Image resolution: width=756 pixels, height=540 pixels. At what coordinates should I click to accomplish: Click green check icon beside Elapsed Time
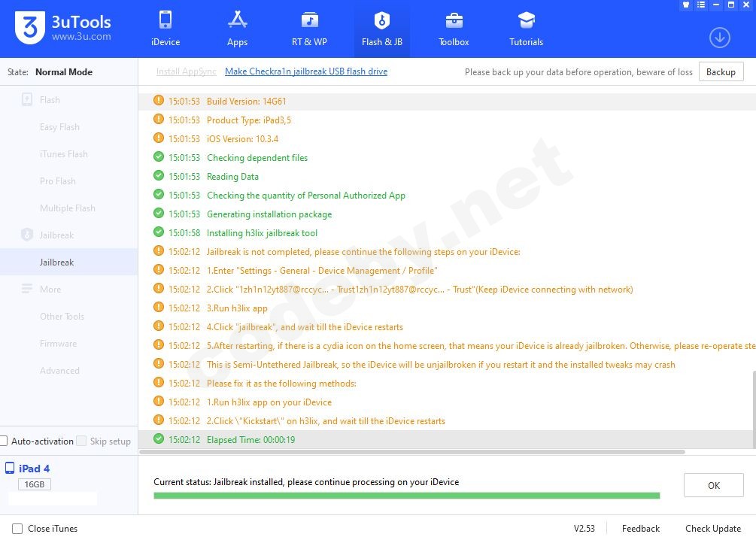click(158, 438)
